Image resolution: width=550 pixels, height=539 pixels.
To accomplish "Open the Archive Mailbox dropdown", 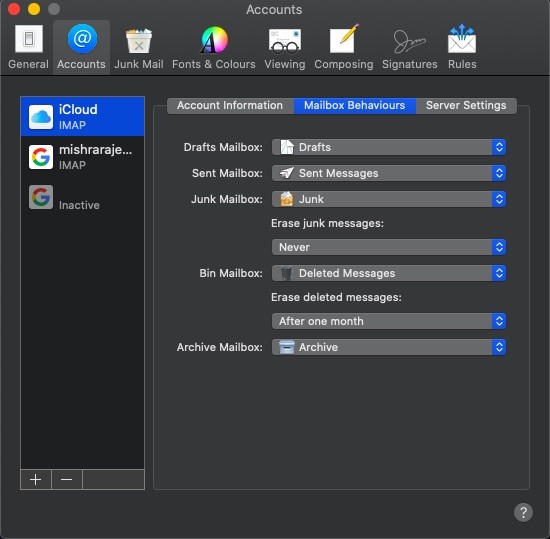I will (389, 347).
